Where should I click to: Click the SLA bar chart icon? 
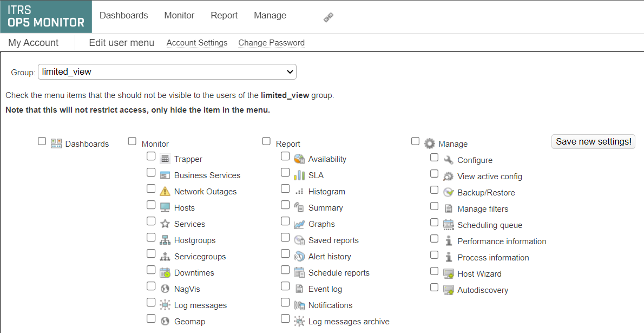pyautogui.click(x=299, y=175)
